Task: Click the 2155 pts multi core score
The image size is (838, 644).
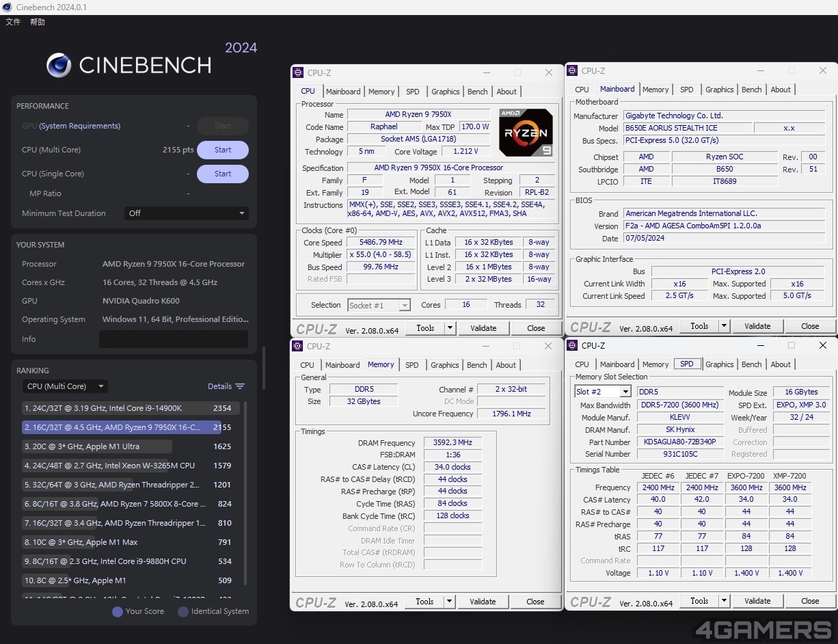Action: pyautogui.click(x=178, y=150)
